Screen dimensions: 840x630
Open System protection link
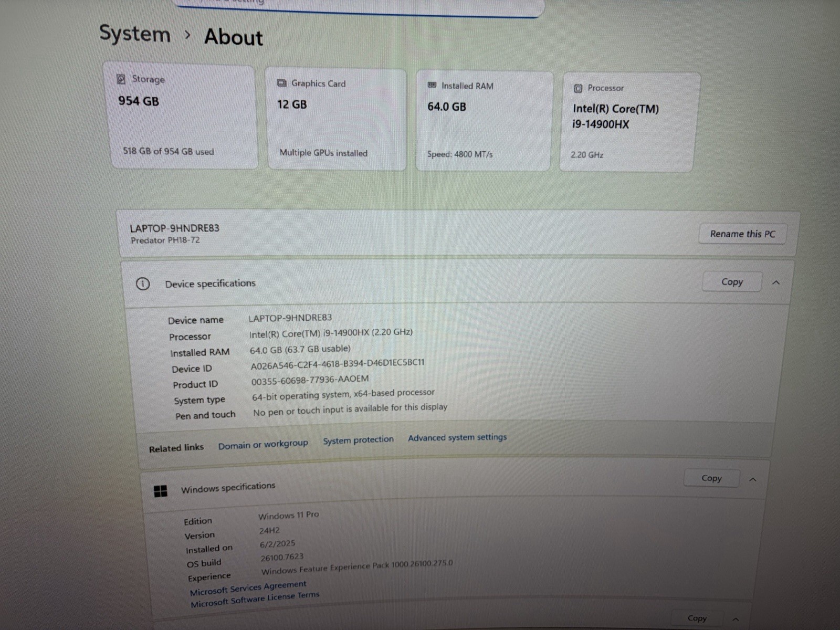coord(358,440)
